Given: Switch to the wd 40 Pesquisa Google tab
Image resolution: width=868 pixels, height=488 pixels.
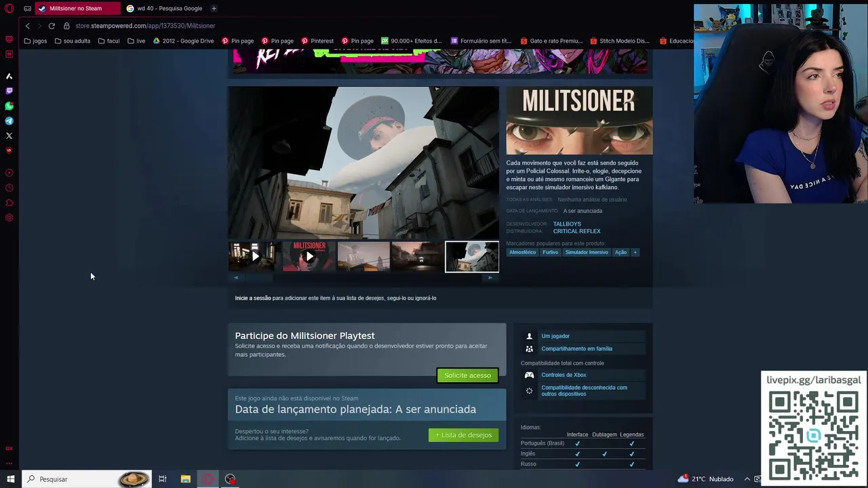Looking at the screenshot, I should [x=164, y=9].
